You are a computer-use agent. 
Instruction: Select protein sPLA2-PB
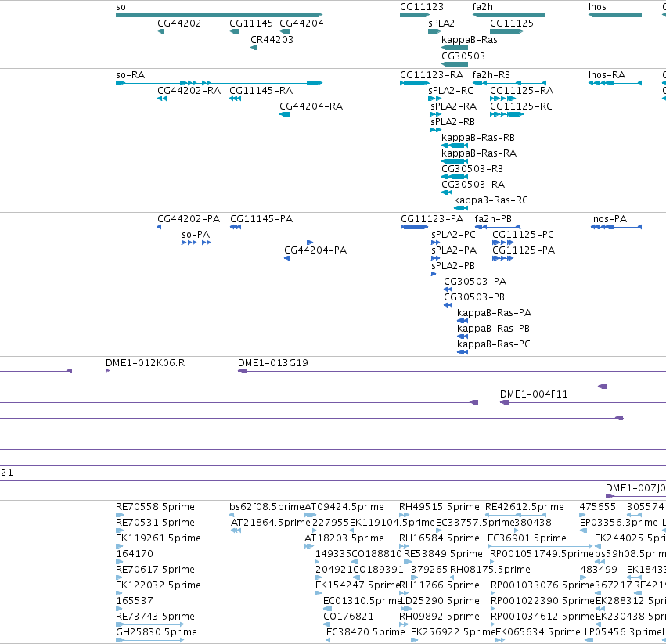pos(453,266)
